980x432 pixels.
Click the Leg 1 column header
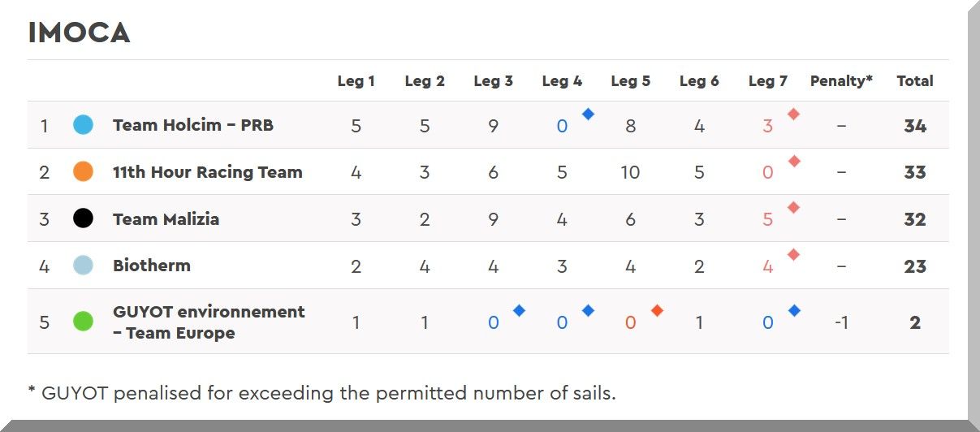click(356, 81)
